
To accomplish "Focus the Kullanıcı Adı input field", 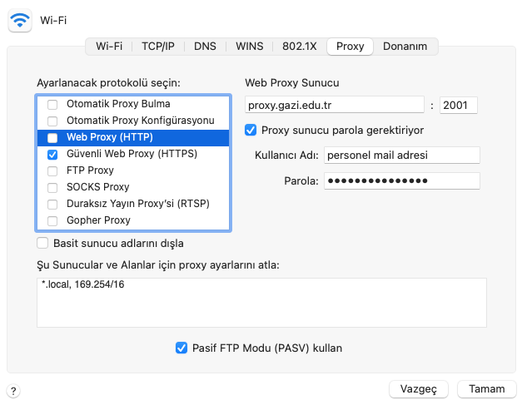I will click(402, 156).
